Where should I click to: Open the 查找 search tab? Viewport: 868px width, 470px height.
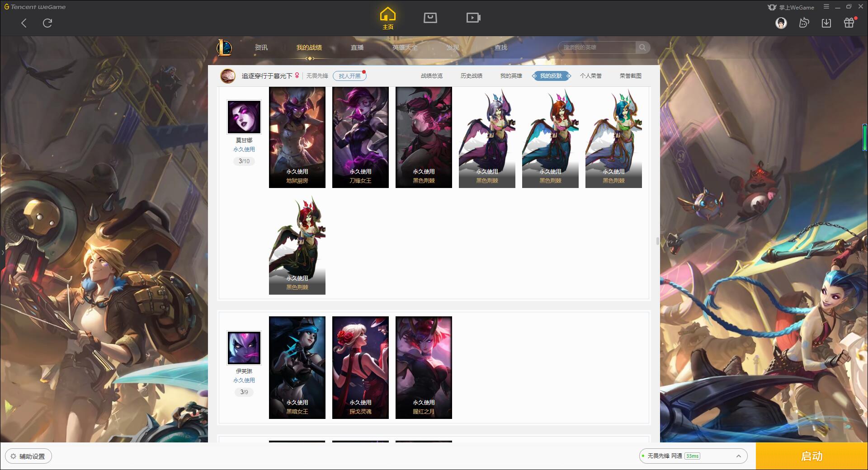coord(501,47)
